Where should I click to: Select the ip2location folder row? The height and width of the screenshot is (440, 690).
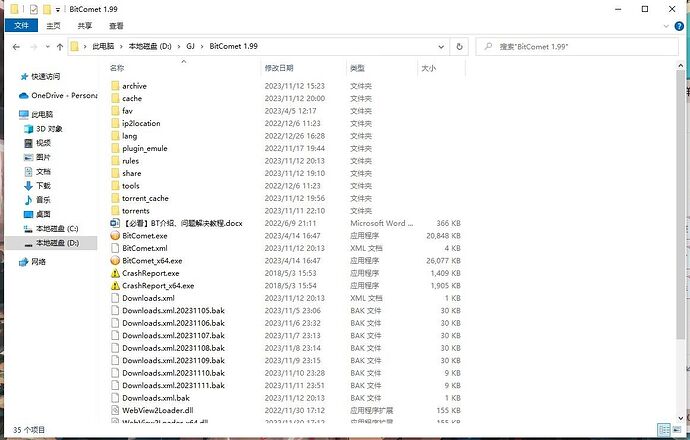point(286,123)
